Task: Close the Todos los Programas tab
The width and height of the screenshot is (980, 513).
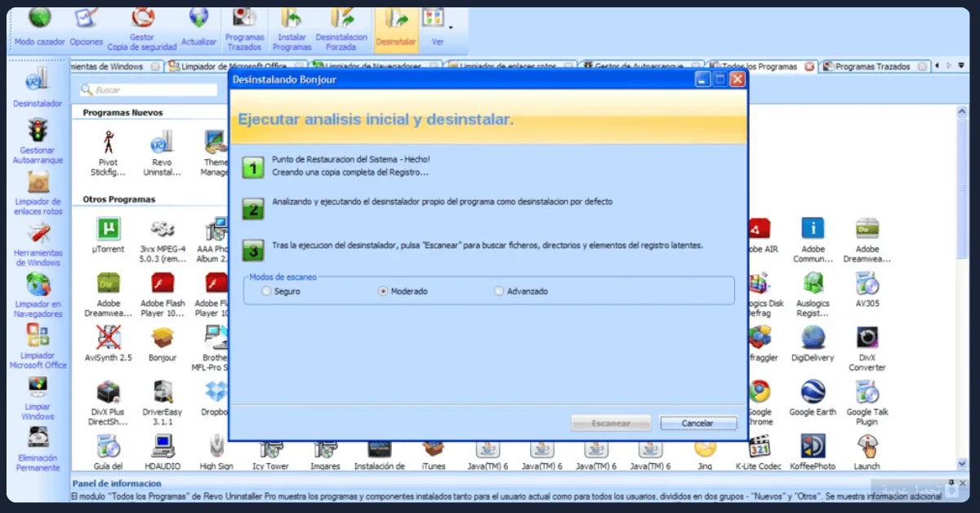Action: (809, 67)
